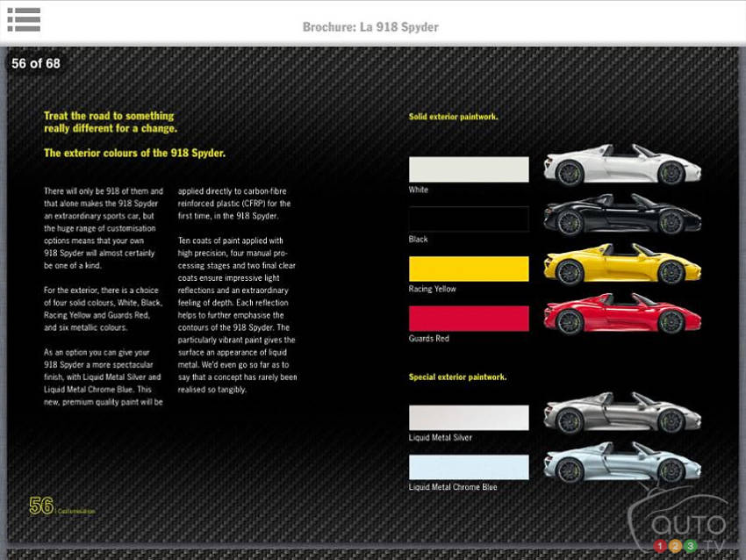Select the Guards Red colour swatch
Viewport: 746px width, 560px height.
[469, 319]
